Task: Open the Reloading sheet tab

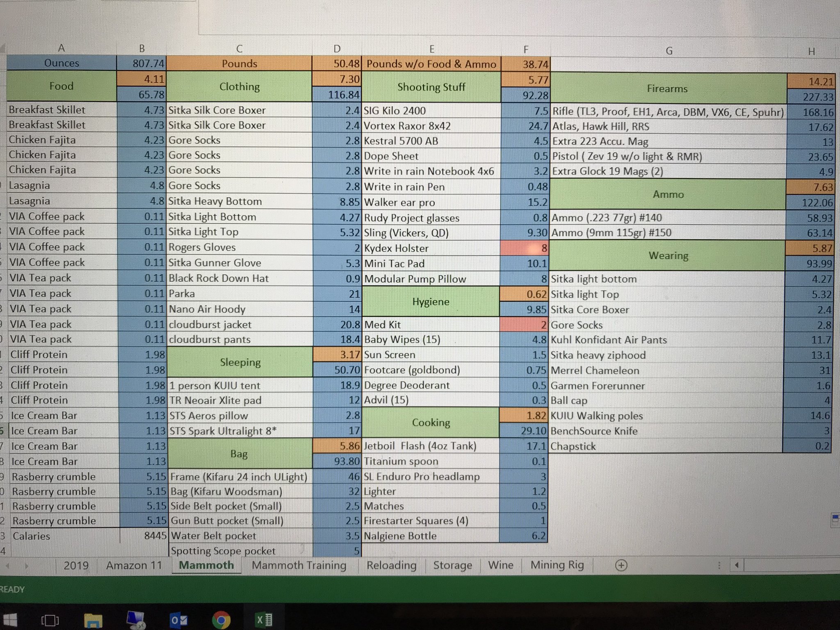Action: pyautogui.click(x=391, y=565)
